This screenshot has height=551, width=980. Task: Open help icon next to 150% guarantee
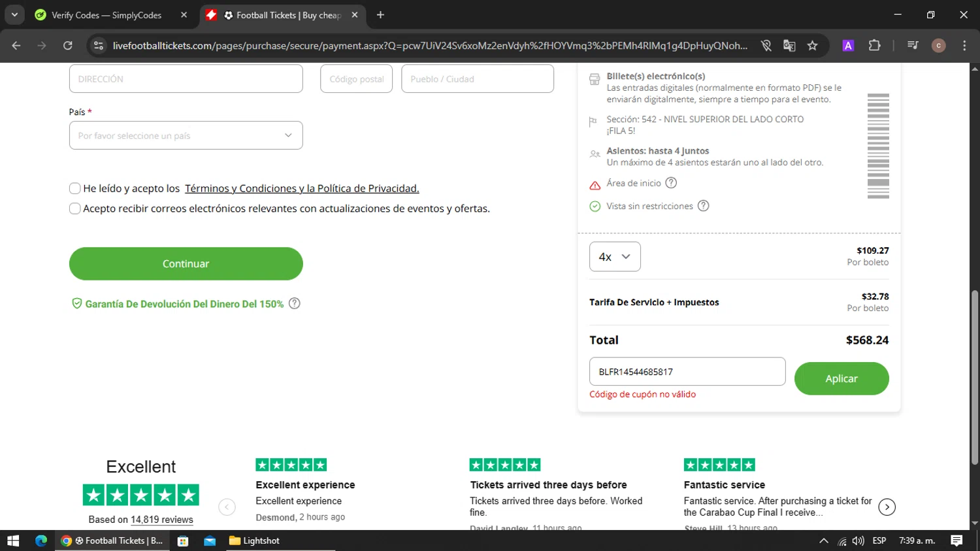[x=295, y=303]
